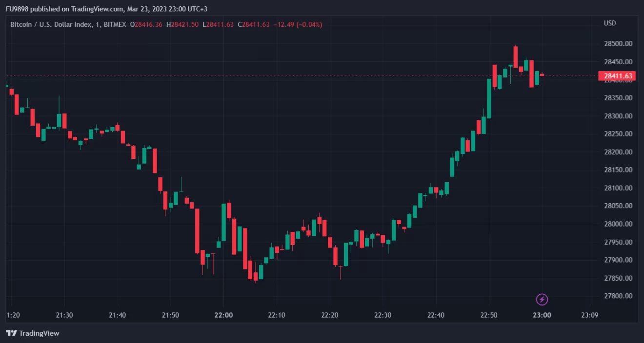Image resolution: width=644 pixels, height=343 pixels.
Task: Select the 23:00 time axis label
Action: click(542, 315)
